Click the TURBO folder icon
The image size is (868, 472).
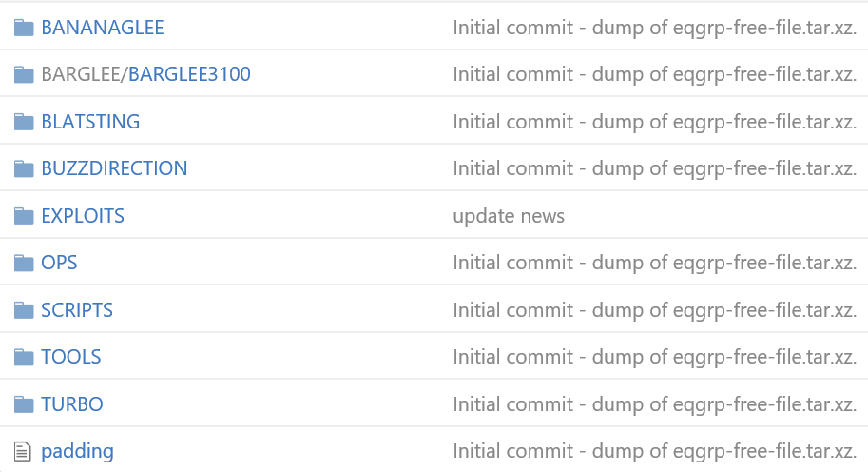(x=23, y=404)
